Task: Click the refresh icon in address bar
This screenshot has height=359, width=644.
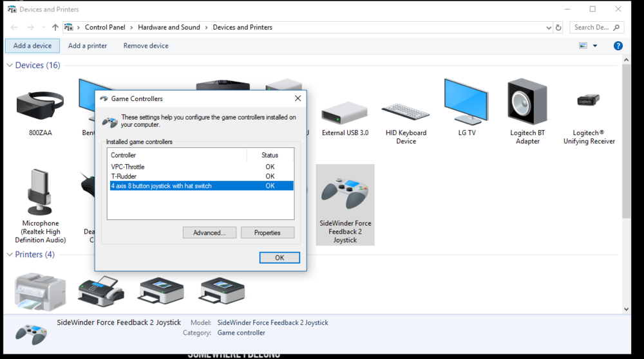Action: pos(558,28)
